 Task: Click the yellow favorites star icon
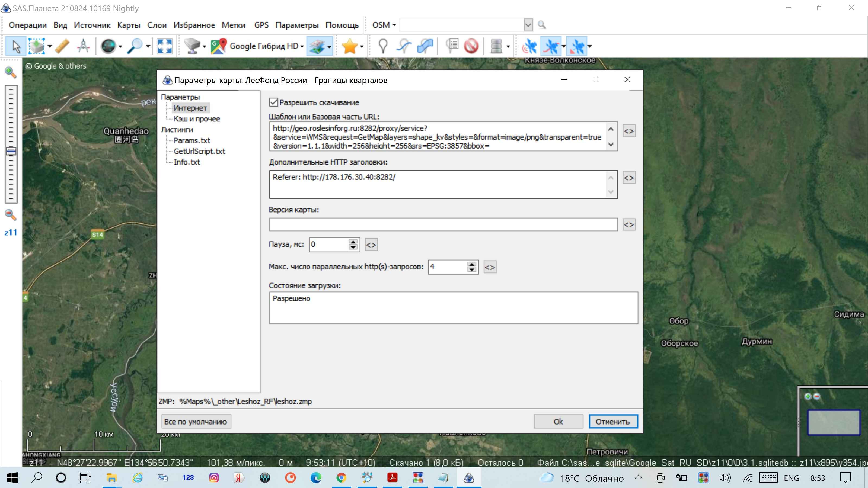coord(349,46)
